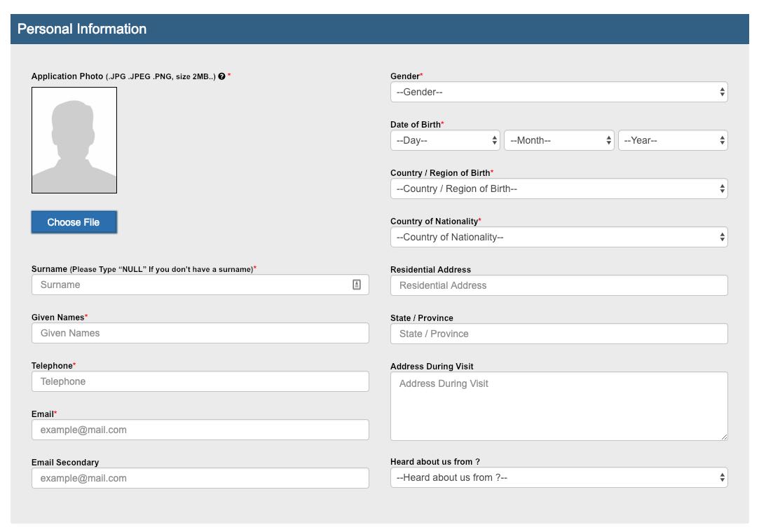Open the Gender dropdown

pyautogui.click(x=559, y=92)
